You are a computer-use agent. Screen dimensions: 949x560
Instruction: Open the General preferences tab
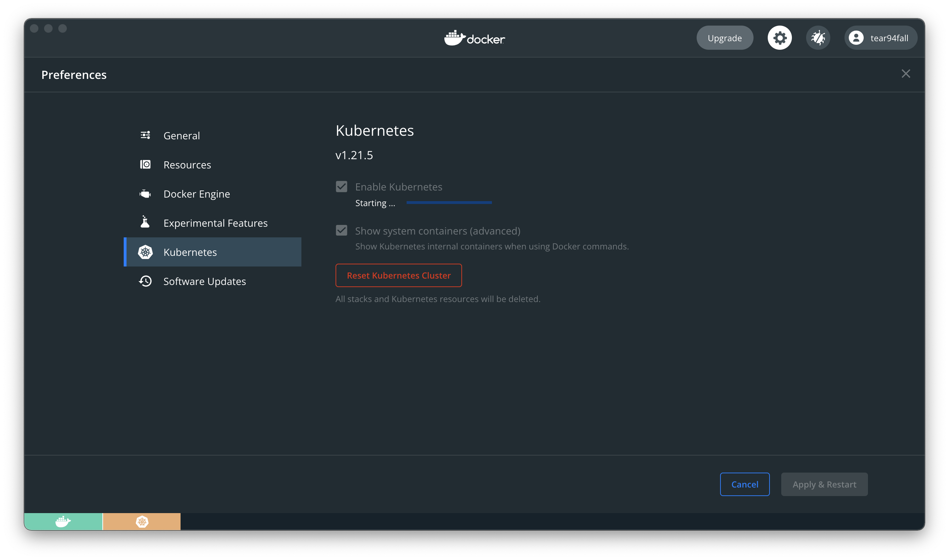click(x=182, y=135)
